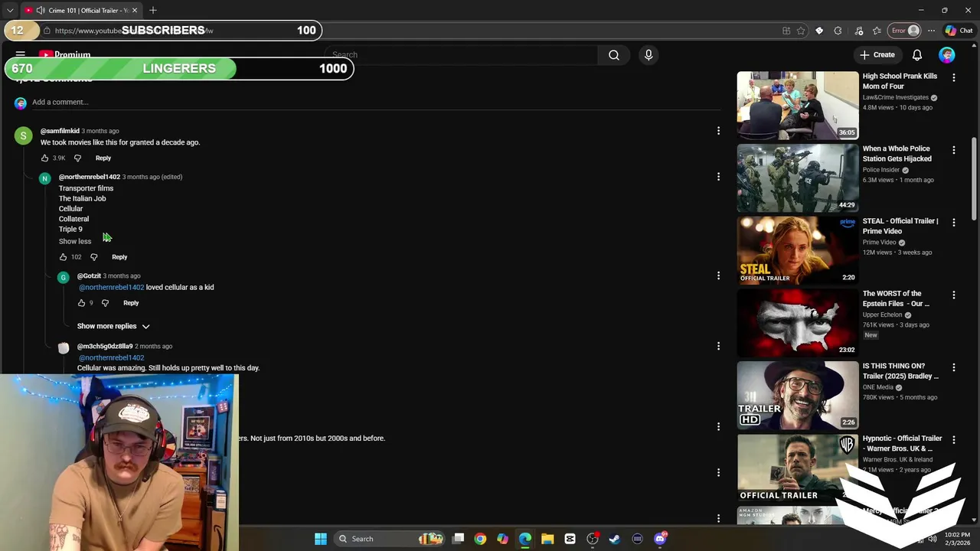
Task: Like the @samfilmkid comment
Action: [x=44, y=158]
